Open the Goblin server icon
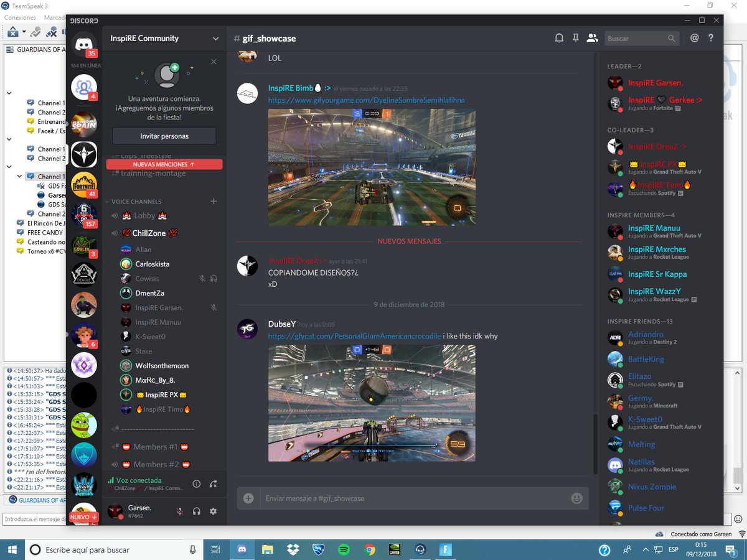The width and height of the screenshot is (747, 560). (84, 245)
